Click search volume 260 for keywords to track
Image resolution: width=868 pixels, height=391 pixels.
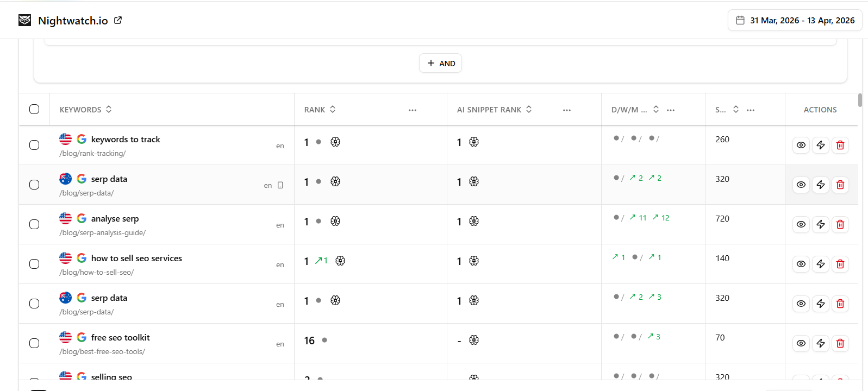coord(722,139)
